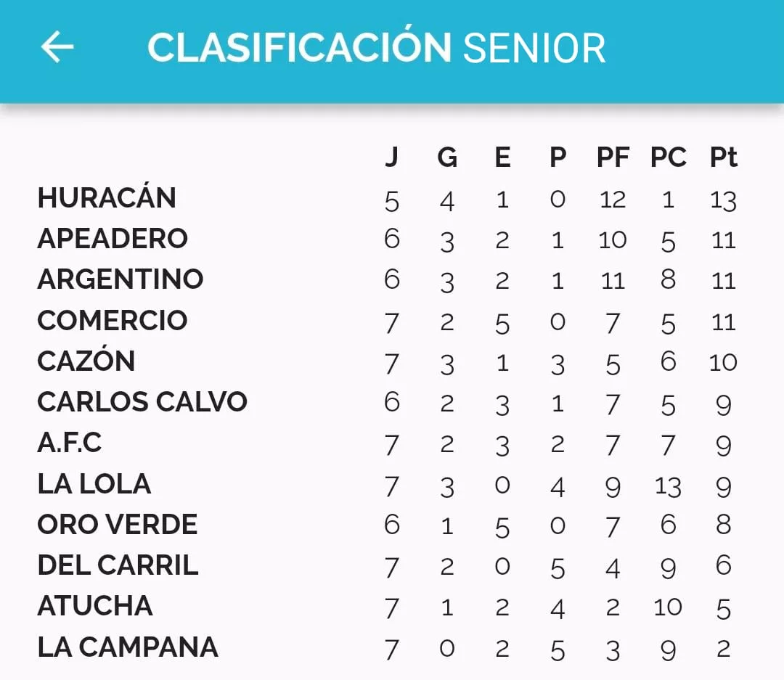Image resolution: width=784 pixels, height=680 pixels.
Task: Open the ATUCHA team row
Action: (95, 605)
